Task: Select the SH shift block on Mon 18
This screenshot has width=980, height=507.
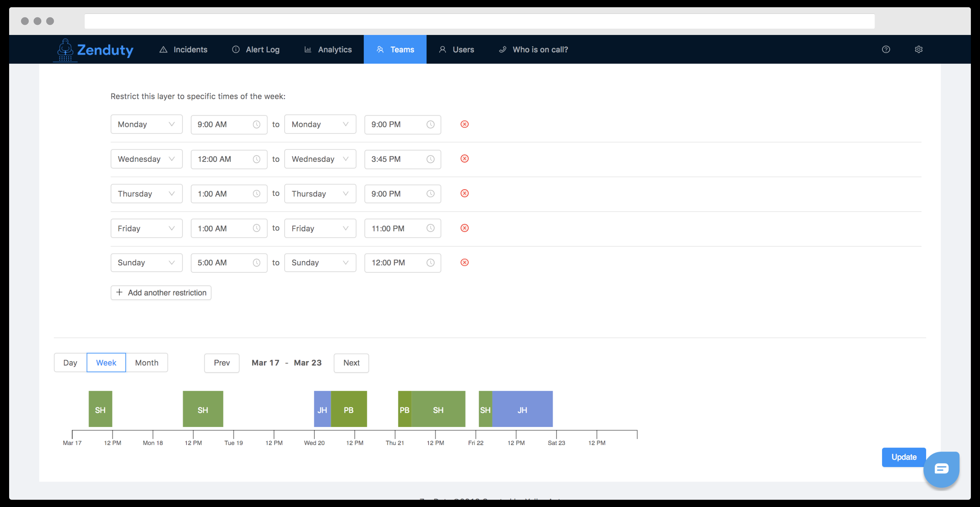Action: [x=203, y=409]
